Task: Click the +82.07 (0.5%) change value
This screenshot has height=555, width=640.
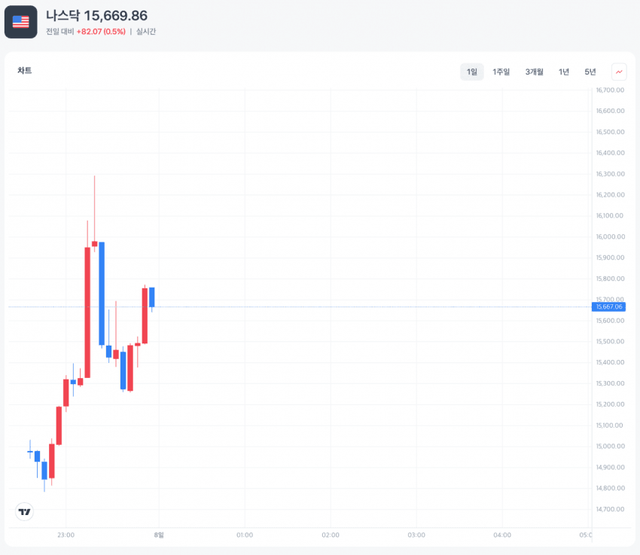Action: click(x=100, y=32)
